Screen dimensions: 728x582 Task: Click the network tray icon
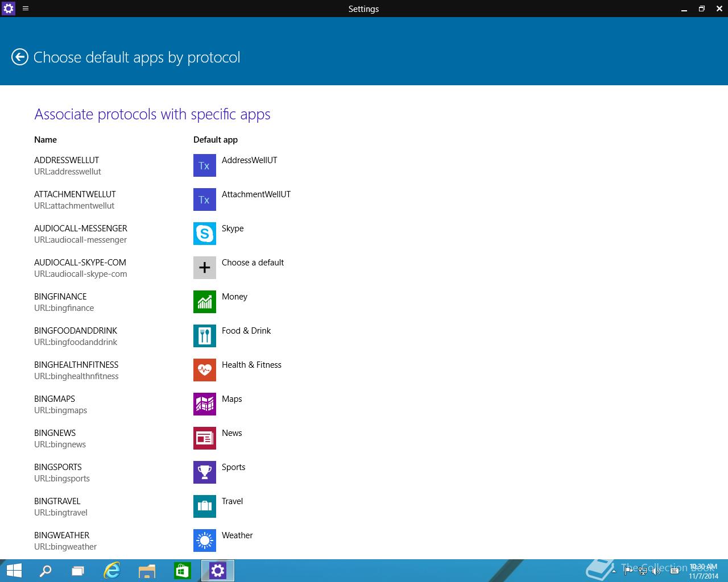pos(642,571)
